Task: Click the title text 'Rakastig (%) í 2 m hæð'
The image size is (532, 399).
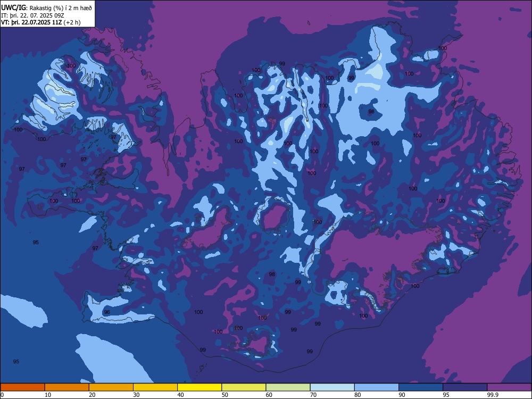Action: click(61, 8)
